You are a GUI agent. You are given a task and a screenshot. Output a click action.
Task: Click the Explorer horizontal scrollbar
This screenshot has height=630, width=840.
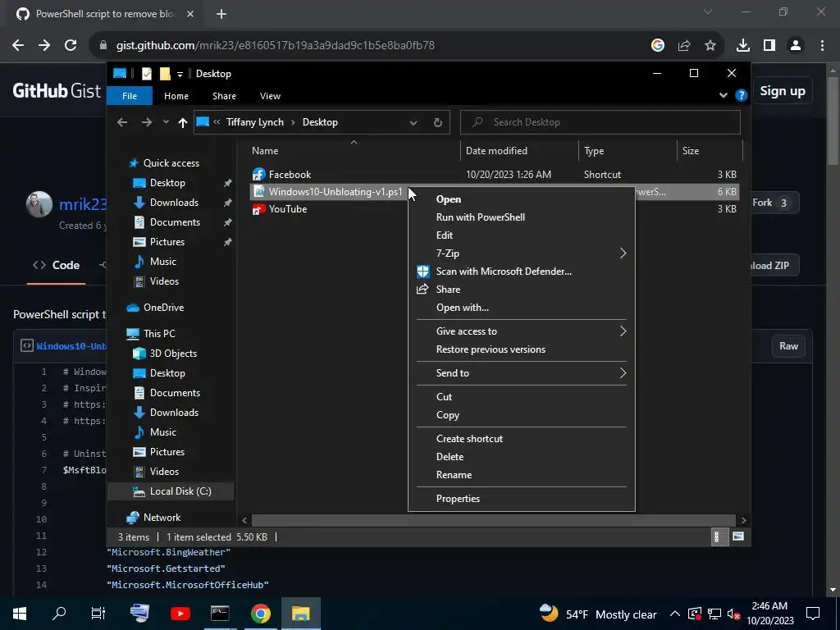pos(493,520)
